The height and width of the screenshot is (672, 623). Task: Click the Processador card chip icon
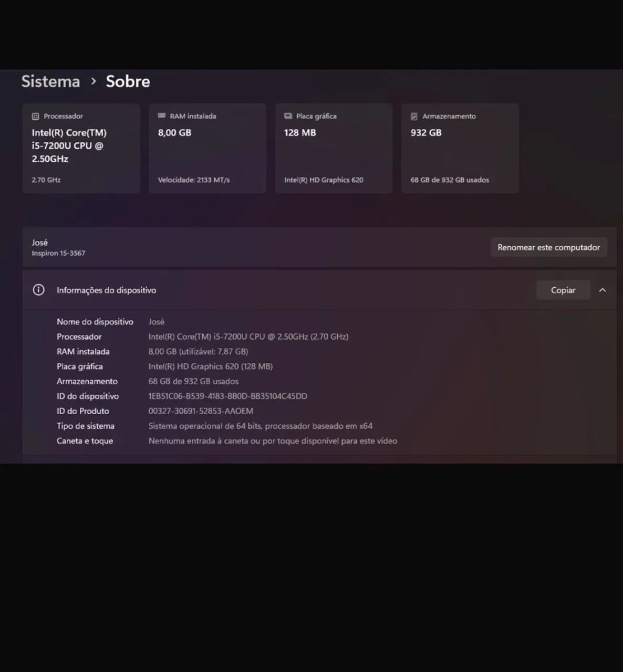[x=35, y=117]
